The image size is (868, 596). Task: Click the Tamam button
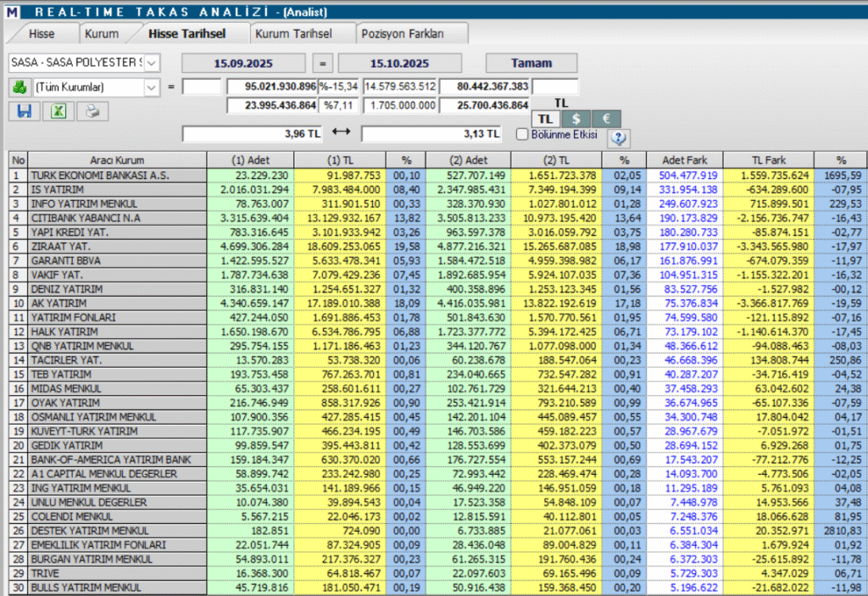[531, 63]
